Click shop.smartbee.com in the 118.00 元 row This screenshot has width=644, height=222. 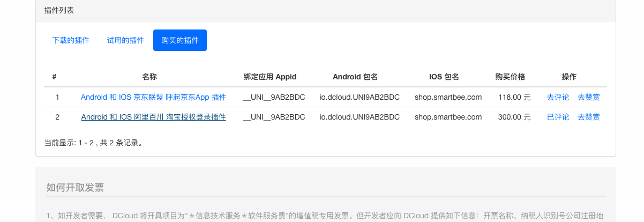[448, 97]
